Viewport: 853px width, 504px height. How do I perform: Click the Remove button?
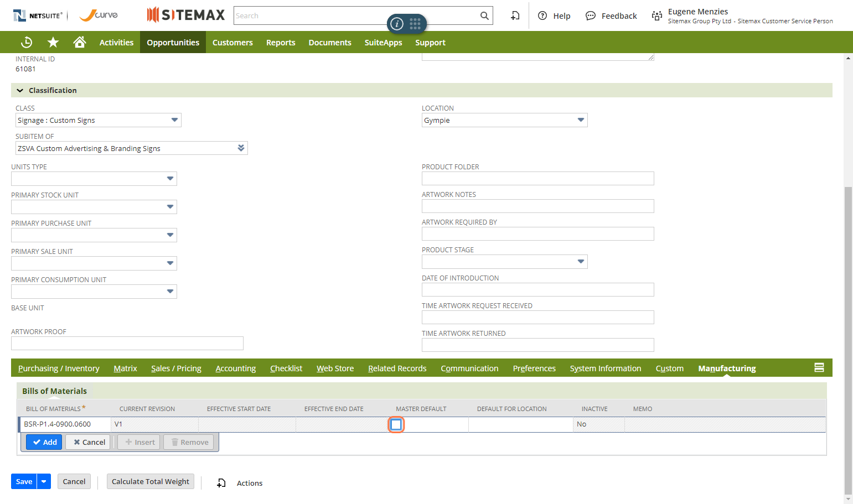pyautogui.click(x=189, y=442)
